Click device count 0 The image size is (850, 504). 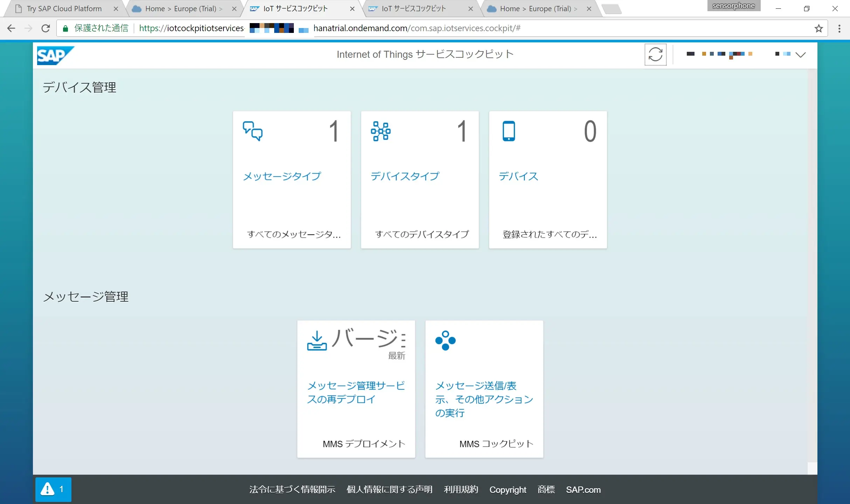click(x=590, y=131)
